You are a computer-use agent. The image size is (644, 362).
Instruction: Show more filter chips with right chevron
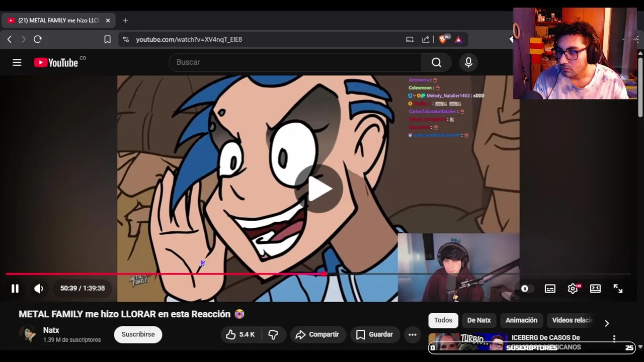[607, 323]
